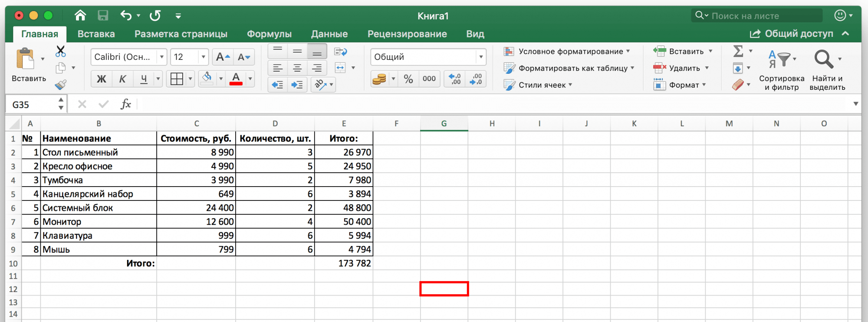This screenshot has width=868, height=322.
Task: Copy selection with the copy icon
Action: 61,68
